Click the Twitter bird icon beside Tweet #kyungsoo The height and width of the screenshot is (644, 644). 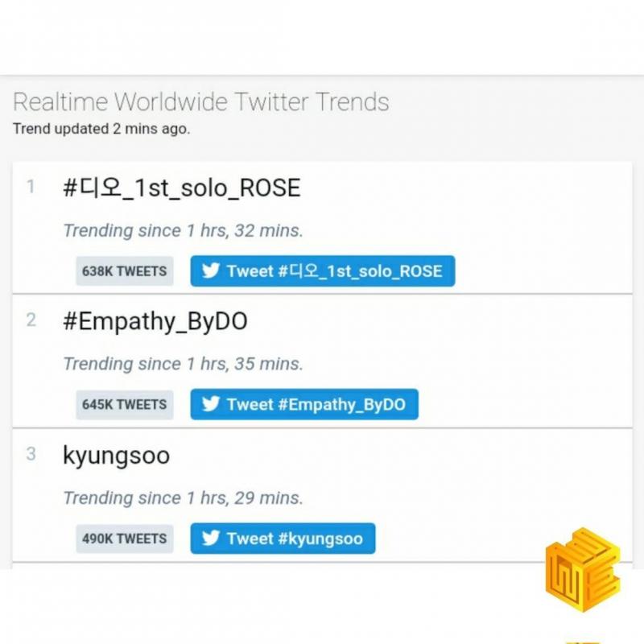pos(211,539)
